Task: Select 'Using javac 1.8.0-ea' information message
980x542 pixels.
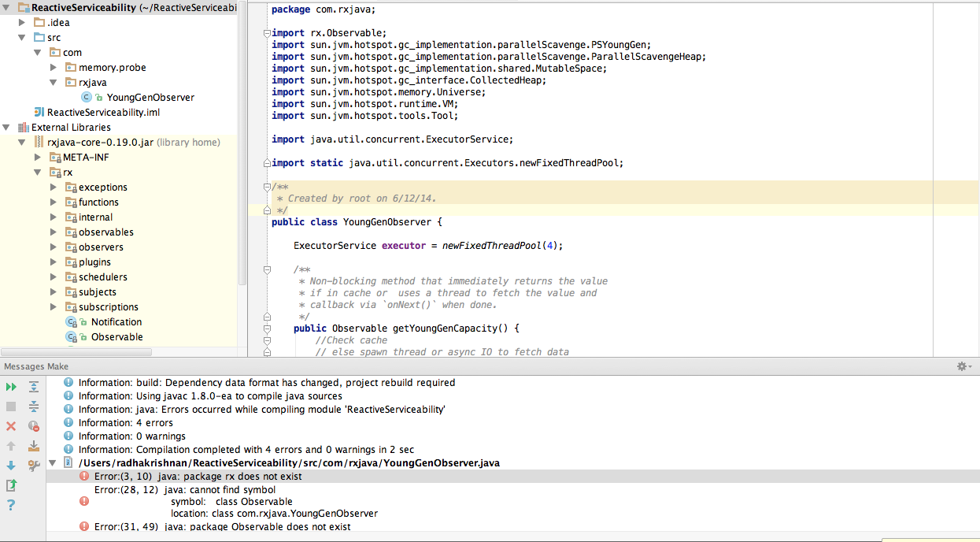Action: 210,396
